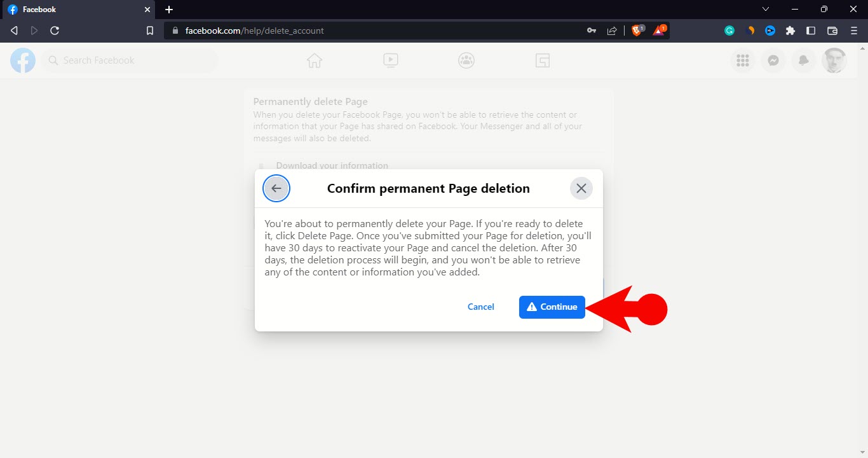Bookmark this page using the bookmark icon

coord(150,31)
